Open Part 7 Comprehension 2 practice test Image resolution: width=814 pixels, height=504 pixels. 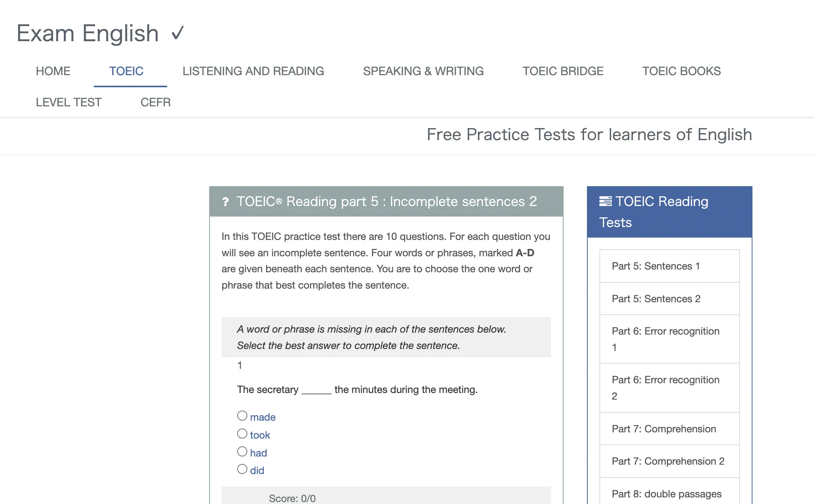coord(668,461)
